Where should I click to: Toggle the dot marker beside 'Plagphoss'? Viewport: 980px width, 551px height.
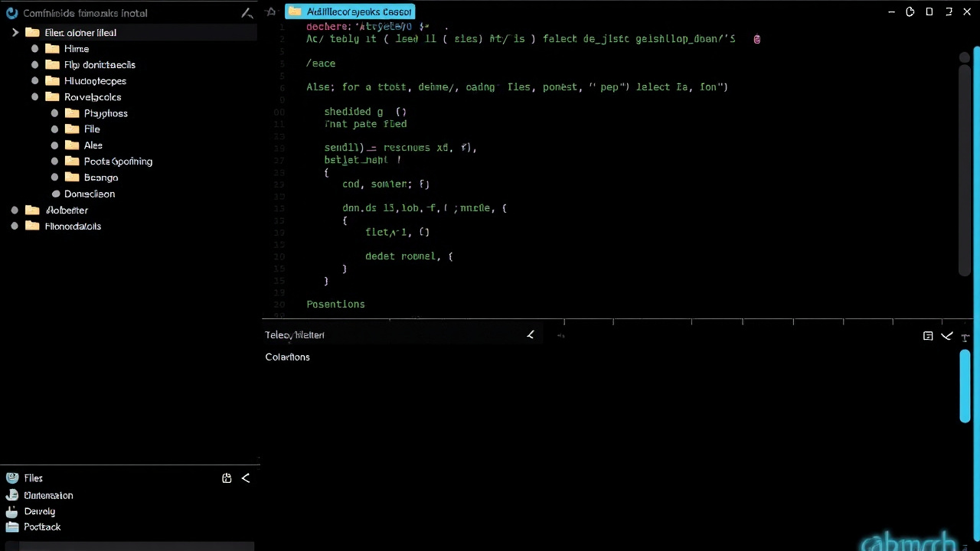(x=54, y=113)
